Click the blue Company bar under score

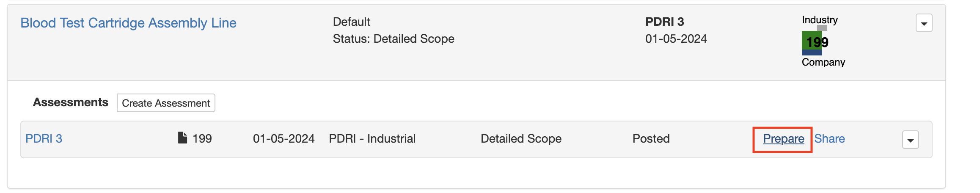tap(812, 52)
